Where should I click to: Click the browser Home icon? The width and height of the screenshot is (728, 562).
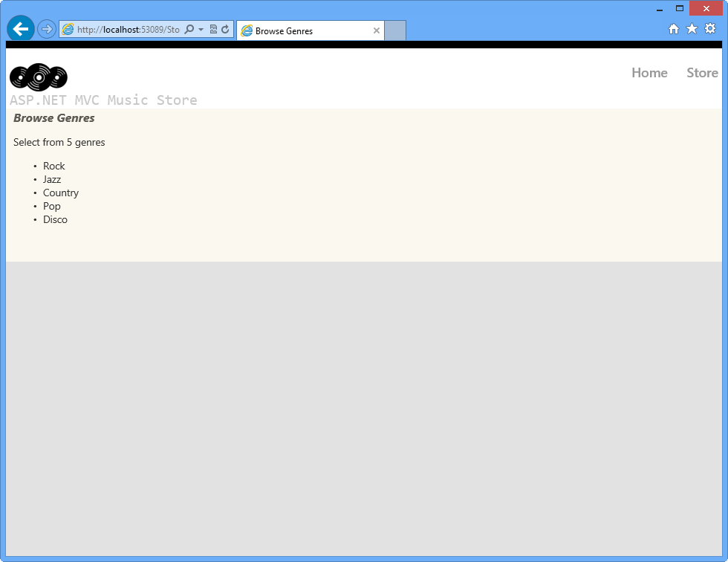(x=673, y=28)
